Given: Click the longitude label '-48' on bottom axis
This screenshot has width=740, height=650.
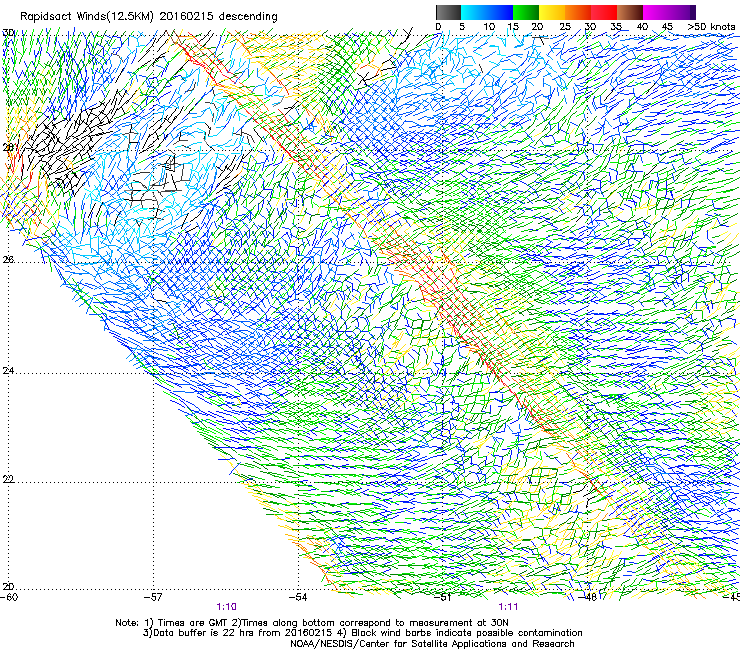Looking at the screenshot, I should tap(588, 597).
